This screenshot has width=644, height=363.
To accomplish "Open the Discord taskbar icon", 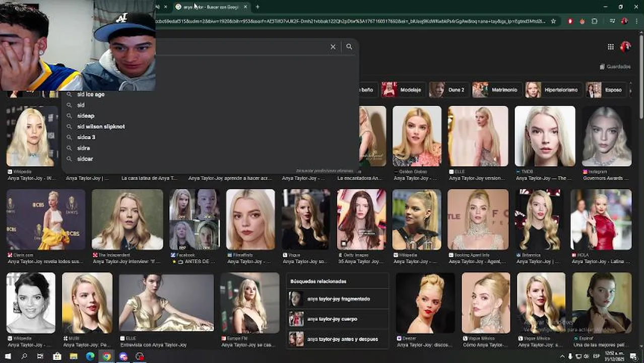I will tap(123, 356).
